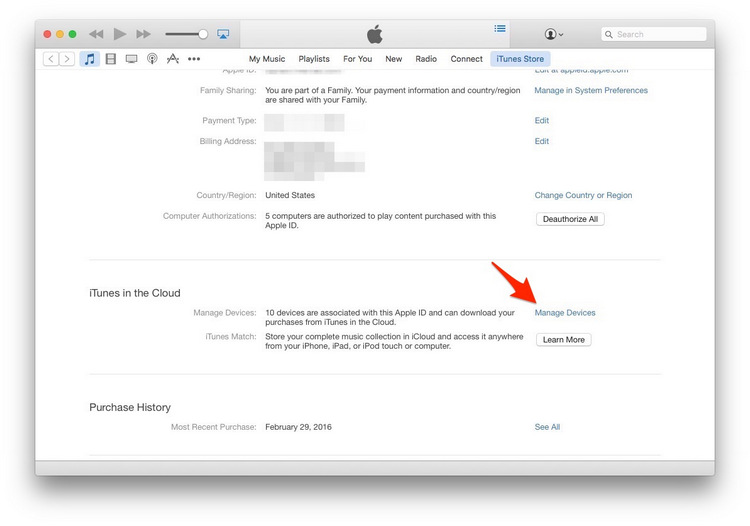The height and width of the screenshot is (526, 750).
Task: Go back with the left chevron
Action: pos(51,59)
